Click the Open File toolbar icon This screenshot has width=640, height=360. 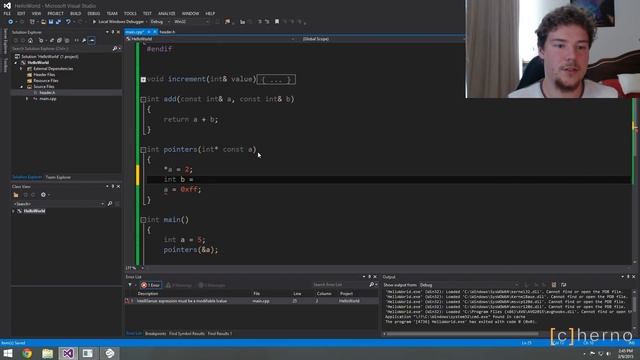coord(43,22)
